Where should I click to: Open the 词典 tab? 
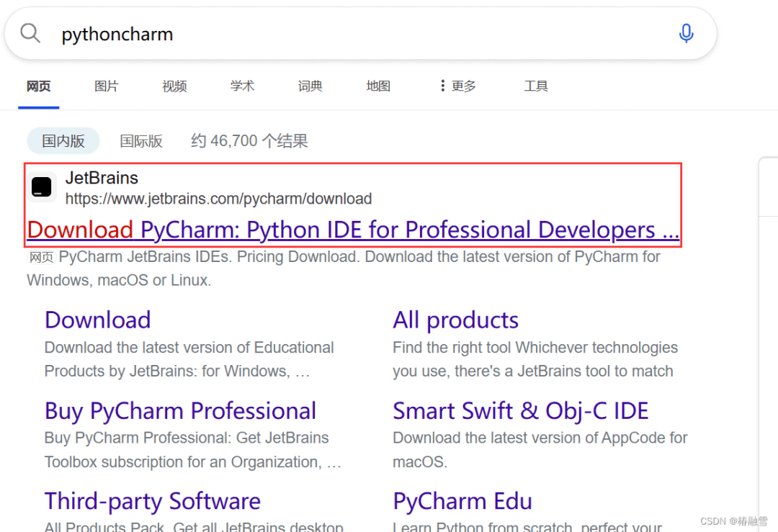pyautogui.click(x=310, y=86)
